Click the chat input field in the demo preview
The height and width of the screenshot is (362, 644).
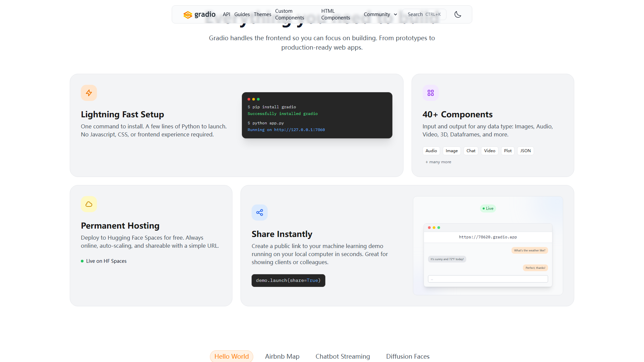pos(488,279)
